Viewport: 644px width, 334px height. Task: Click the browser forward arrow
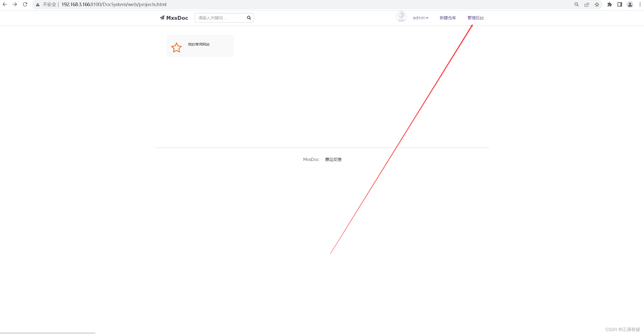coord(15,4)
